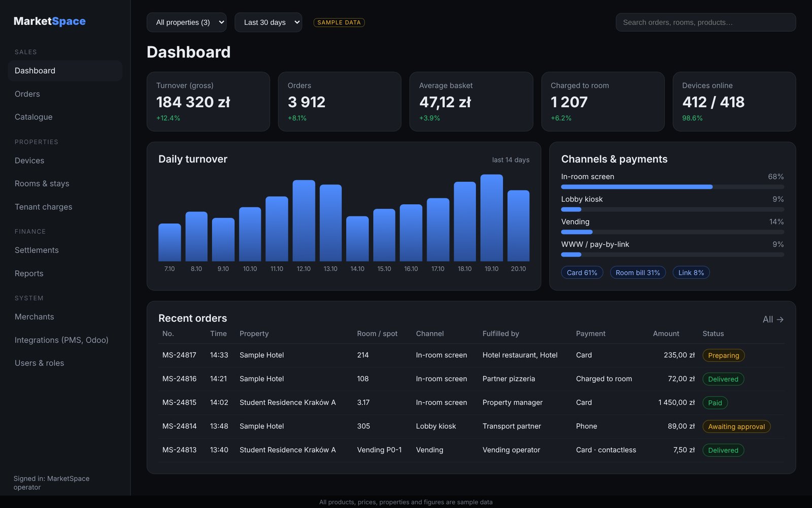Open Orders in the sidebar
812x508 pixels.
coord(65,94)
